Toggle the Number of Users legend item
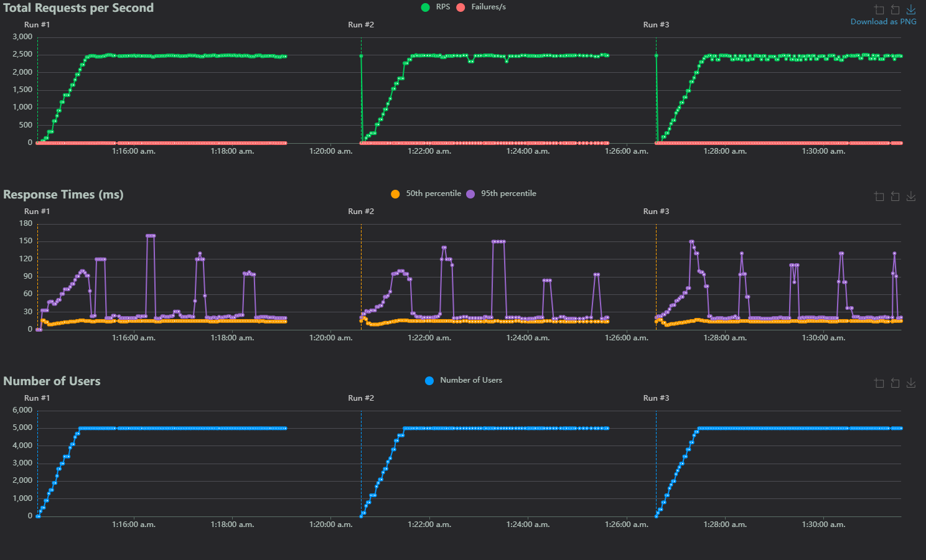 [x=464, y=380]
